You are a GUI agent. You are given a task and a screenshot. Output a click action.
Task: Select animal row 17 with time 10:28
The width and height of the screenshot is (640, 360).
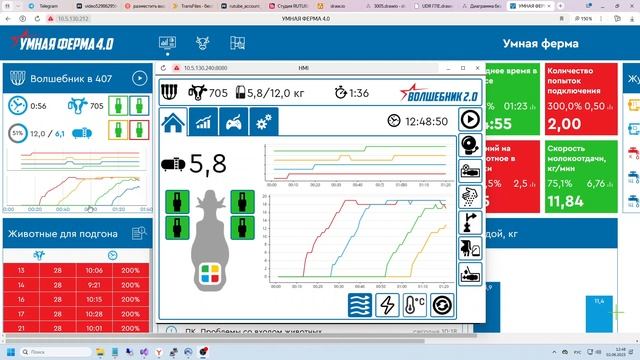pyautogui.click(x=76, y=314)
